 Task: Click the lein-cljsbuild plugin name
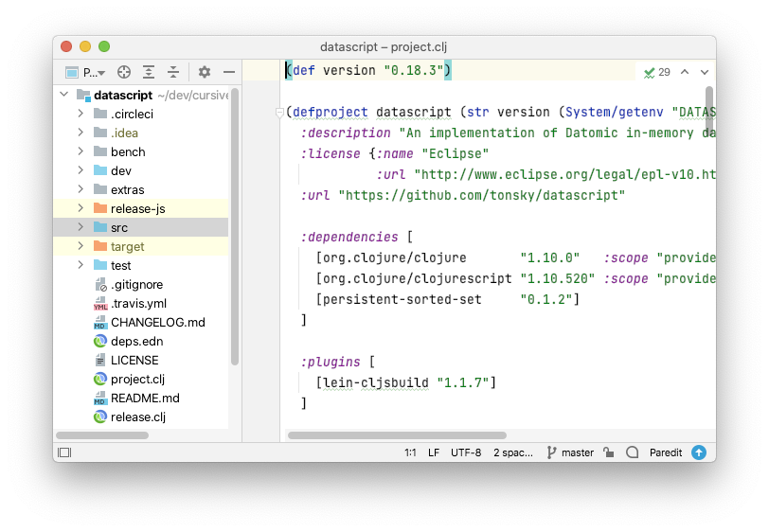(376, 382)
